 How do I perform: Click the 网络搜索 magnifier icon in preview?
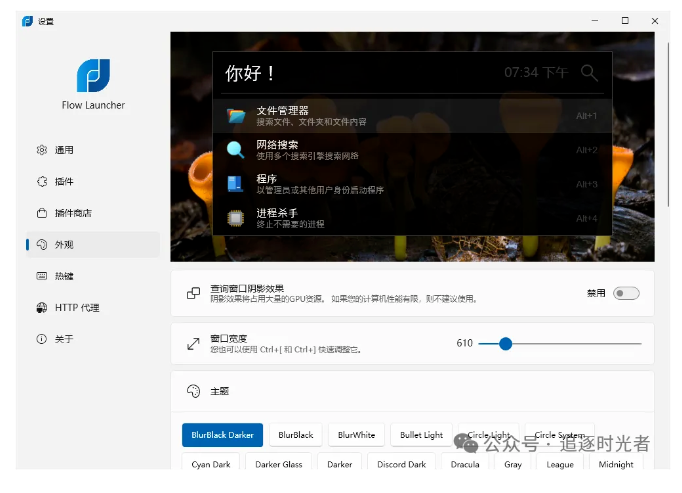point(236,150)
